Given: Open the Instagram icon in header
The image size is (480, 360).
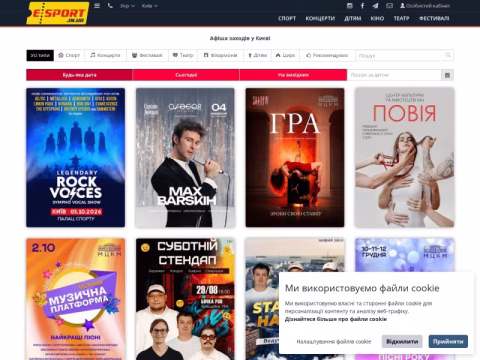Looking at the screenshot, I should [x=350, y=6].
